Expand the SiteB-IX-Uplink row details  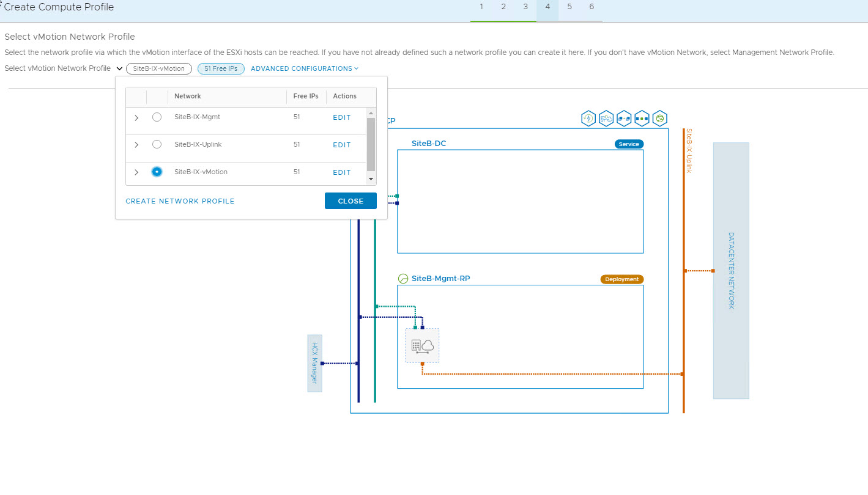136,145
